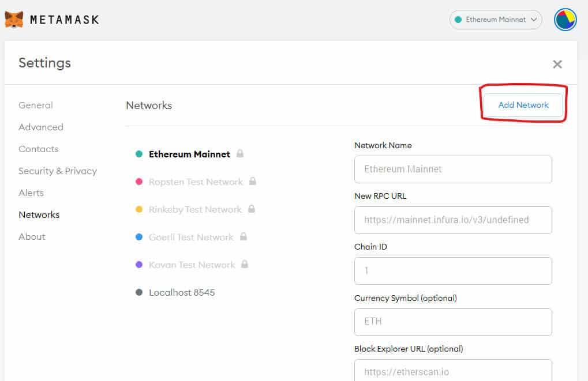The height and width of the screenshot is (381, 588).
Task: Open the Advanced settings tab
Action: tap(41, 127)
